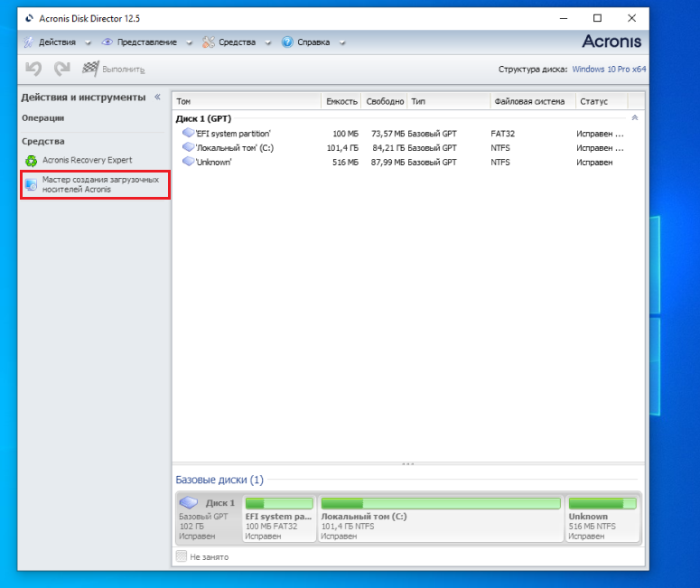Click the Базовые диски (1) heading

tap(219, 480)
